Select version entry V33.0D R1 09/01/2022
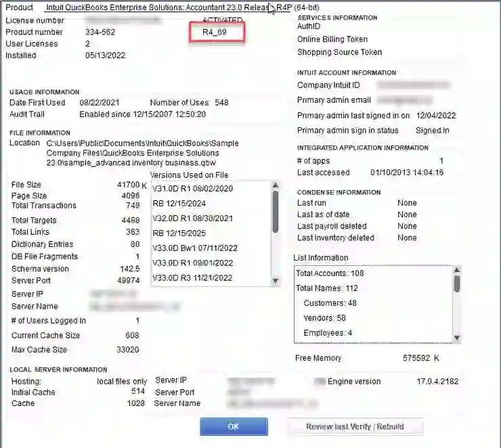Screen dimensions: 501x448 tap(193, 263)
